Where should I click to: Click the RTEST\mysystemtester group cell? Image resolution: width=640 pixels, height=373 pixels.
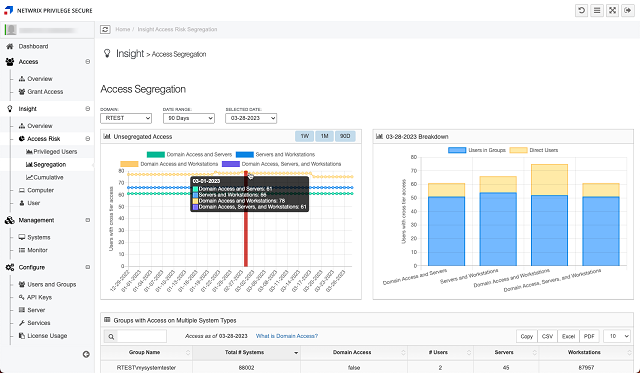tap(147, 368)
